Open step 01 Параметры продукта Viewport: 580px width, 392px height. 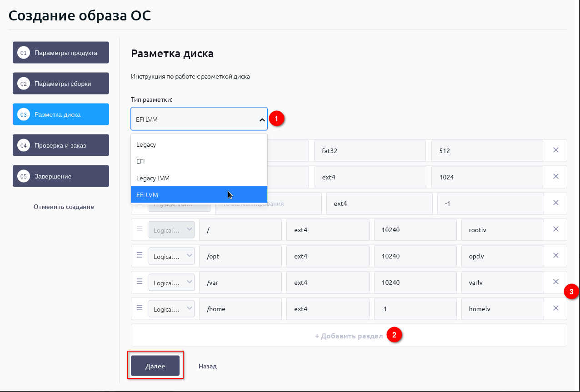coord(61,53)
